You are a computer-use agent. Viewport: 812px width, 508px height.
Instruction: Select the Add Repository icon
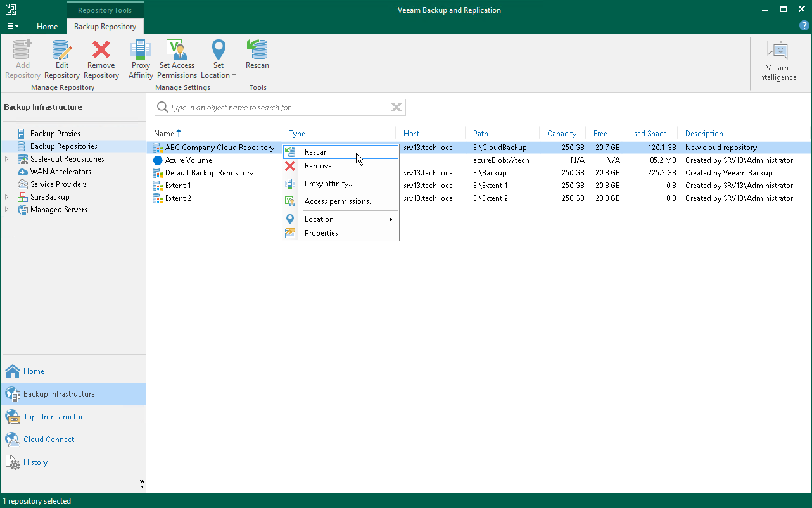[22, 57]
